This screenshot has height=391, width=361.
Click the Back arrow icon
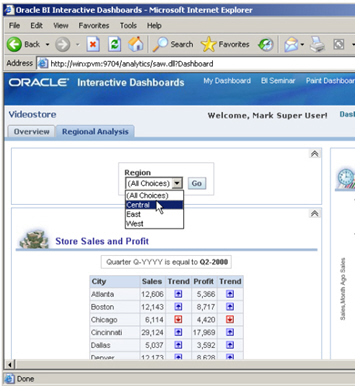point(14,44)
